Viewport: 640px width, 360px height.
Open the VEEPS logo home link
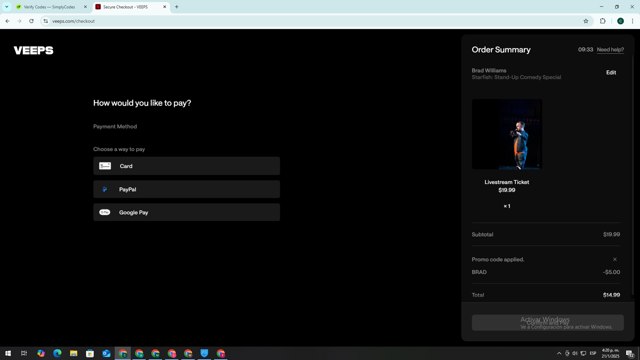33,50
